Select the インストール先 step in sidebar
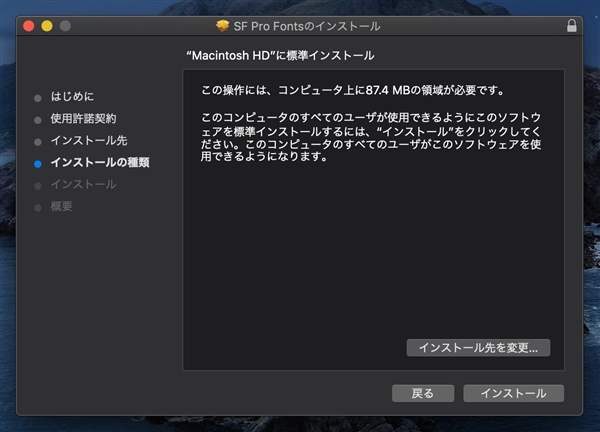600x432 pixels. [x=89, y=140]
